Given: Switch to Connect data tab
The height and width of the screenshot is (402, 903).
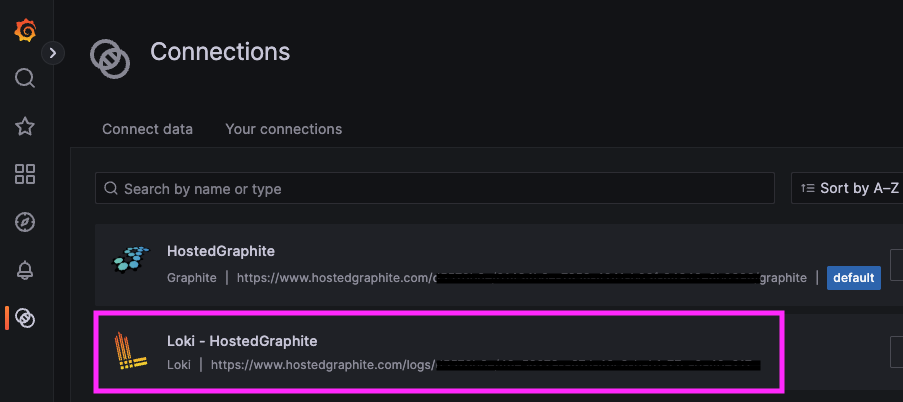Looking at the screenshot, I should click(148, 129).
